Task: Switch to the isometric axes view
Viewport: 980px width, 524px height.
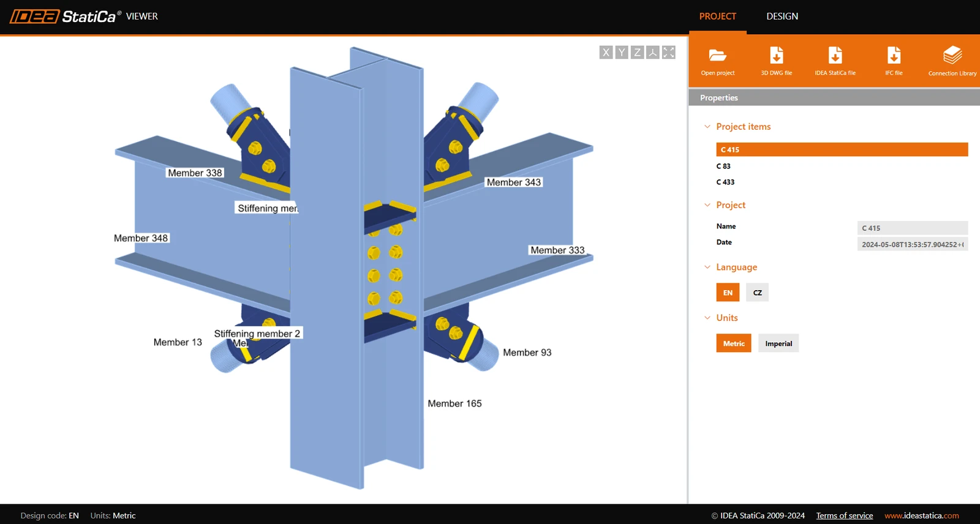Action: [653, 53]
